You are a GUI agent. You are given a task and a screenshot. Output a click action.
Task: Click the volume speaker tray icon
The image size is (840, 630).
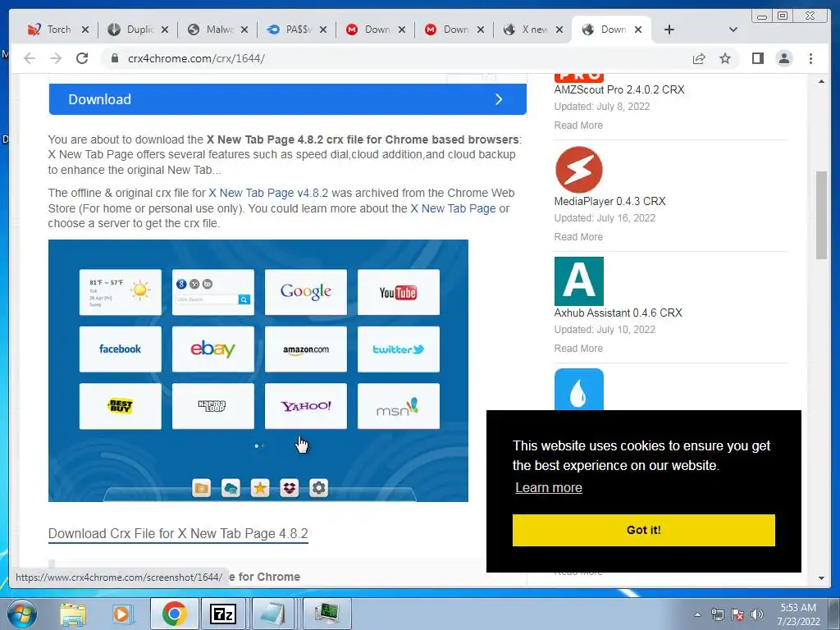click(x=756, y=614)
